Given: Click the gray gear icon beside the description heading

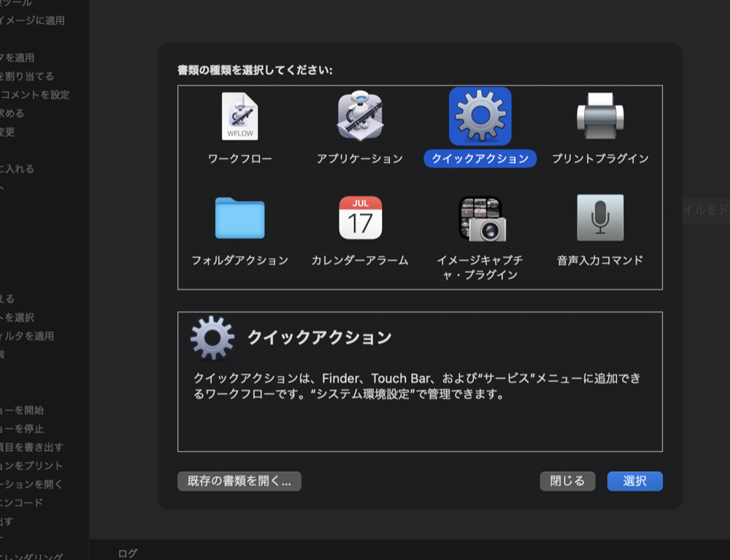Looking at the screenshot, I should (212, 335).
